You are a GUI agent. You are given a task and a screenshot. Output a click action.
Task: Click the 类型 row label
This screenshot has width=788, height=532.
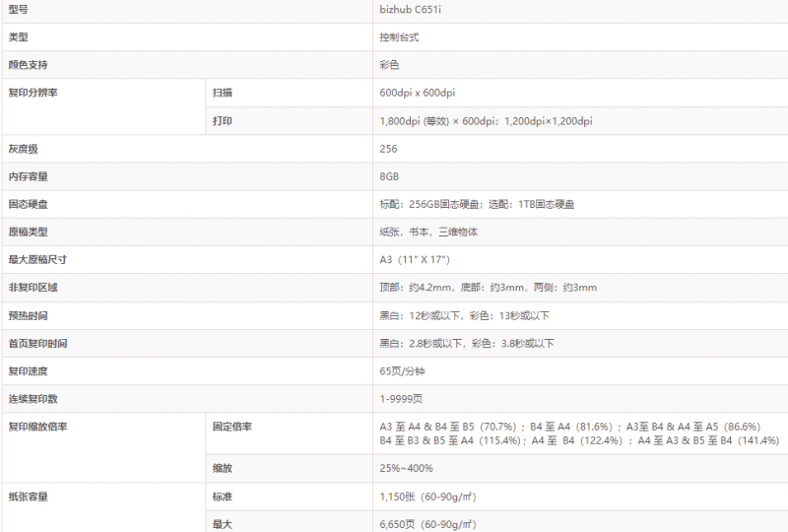(18, 37)
